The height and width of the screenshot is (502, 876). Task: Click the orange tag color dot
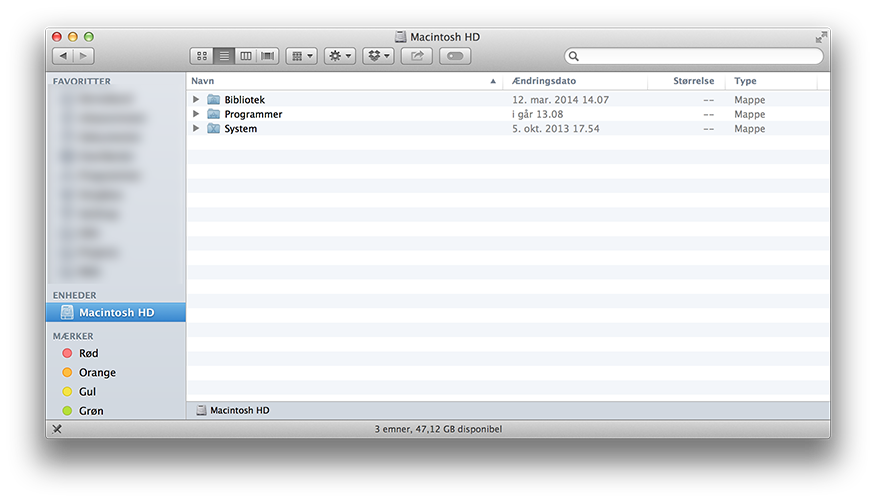pyautogui.click(x=67, y=372)
